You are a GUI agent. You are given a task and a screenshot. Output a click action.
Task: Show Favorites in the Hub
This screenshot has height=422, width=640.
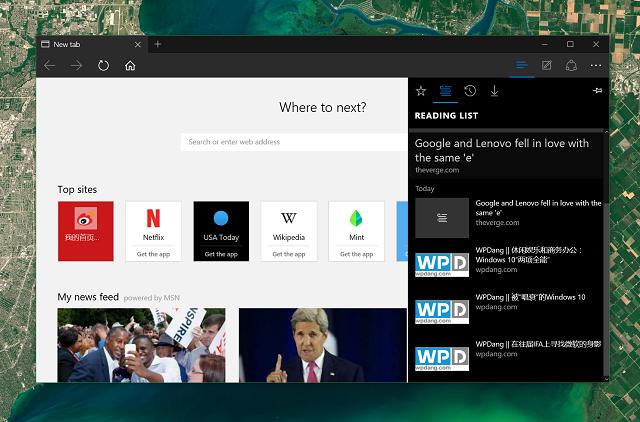coord(421,91)
